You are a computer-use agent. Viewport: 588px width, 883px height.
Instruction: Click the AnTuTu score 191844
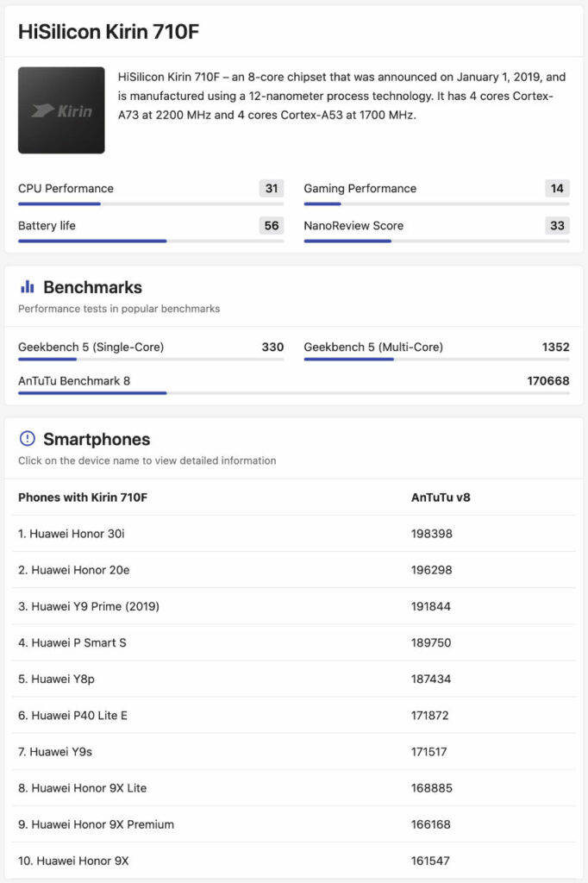pyautogui.click(x=431, y=606)
